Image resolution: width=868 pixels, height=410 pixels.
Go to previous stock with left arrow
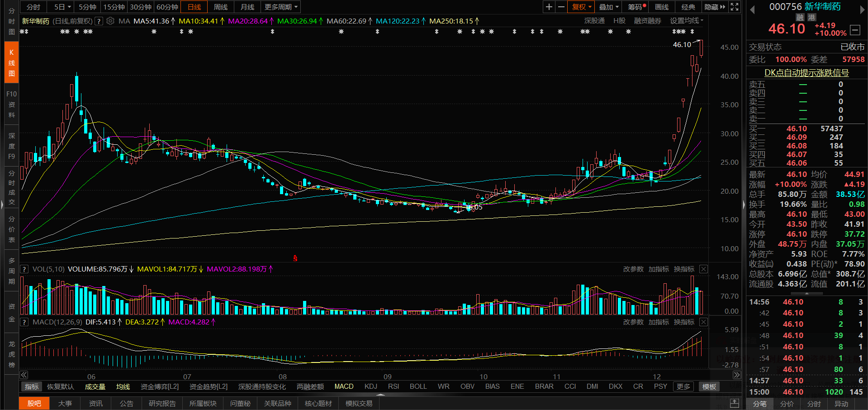coord(752,10)
